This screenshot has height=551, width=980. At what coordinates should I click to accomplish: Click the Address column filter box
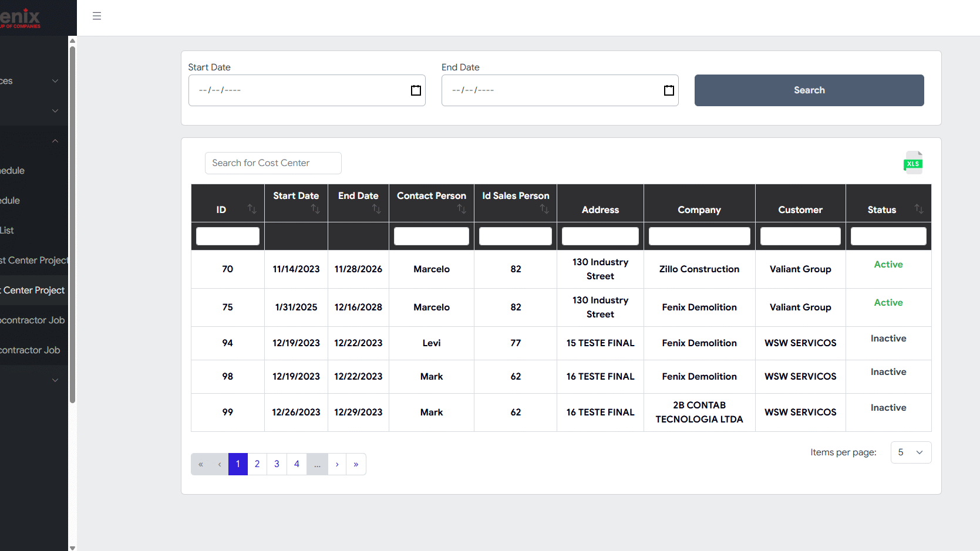point(600,236)
